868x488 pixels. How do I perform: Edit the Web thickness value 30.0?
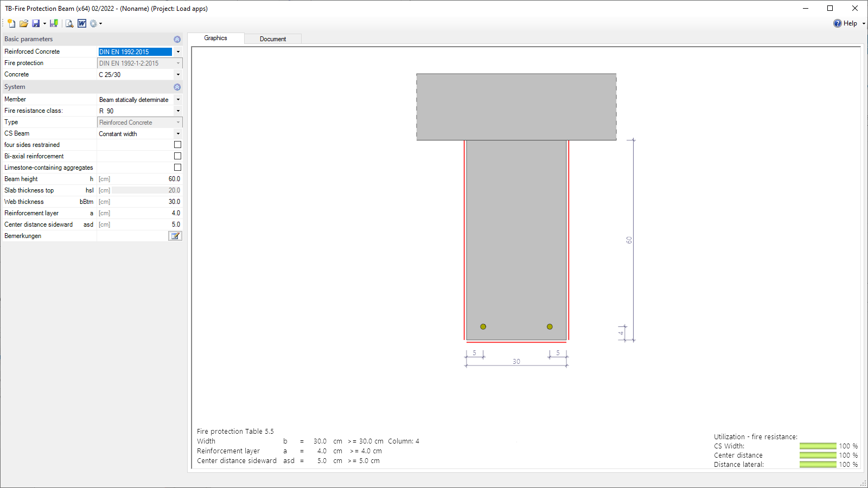146,202
